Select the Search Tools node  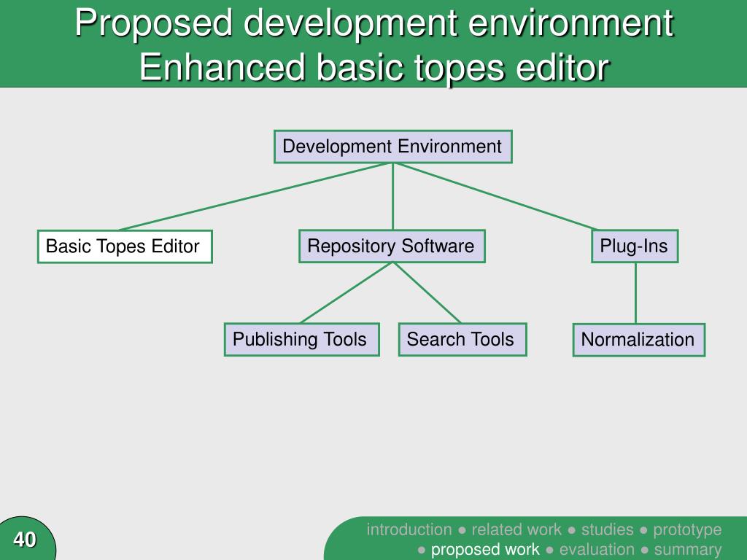coord(462,340)
